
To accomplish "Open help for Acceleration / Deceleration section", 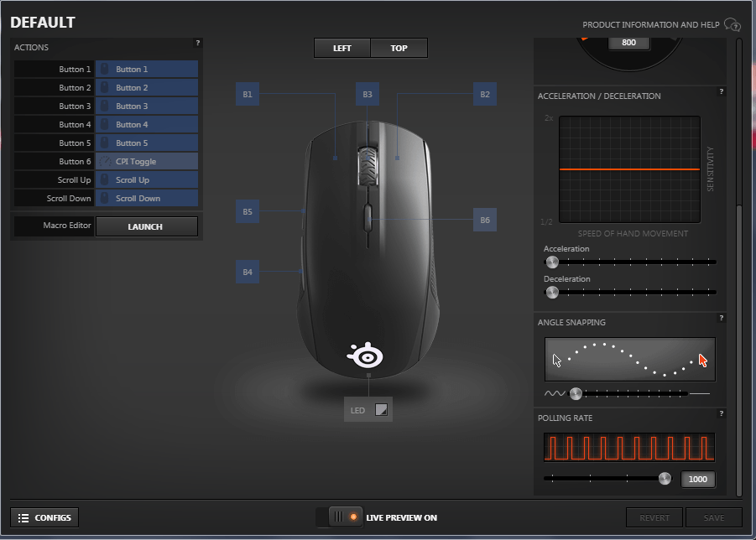I will 722,91.
